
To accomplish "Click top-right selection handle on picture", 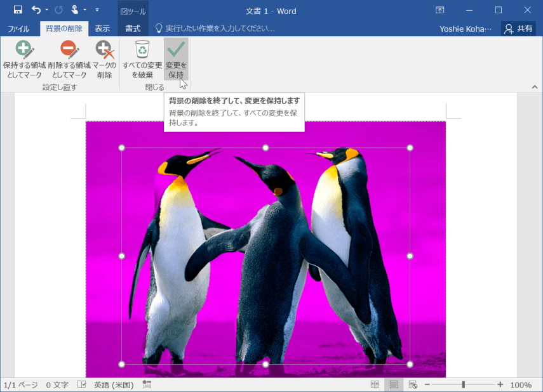I will [x=410, y=148].
